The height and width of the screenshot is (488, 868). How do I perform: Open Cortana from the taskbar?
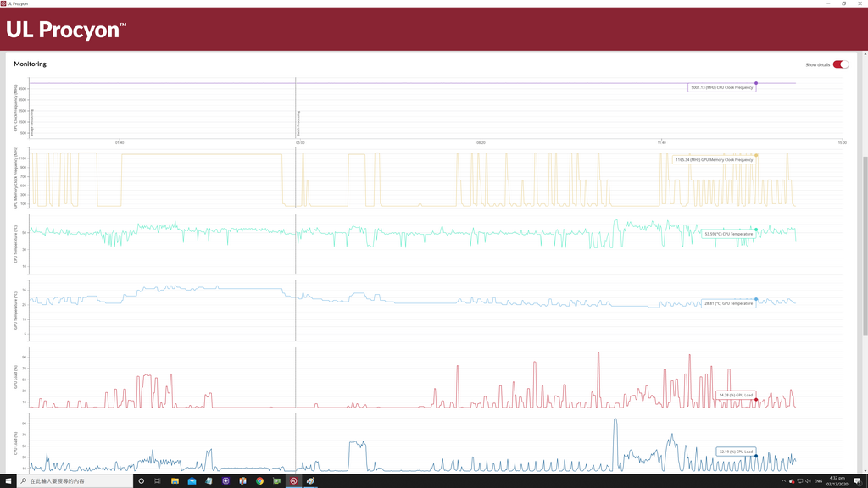coord(142,481)
